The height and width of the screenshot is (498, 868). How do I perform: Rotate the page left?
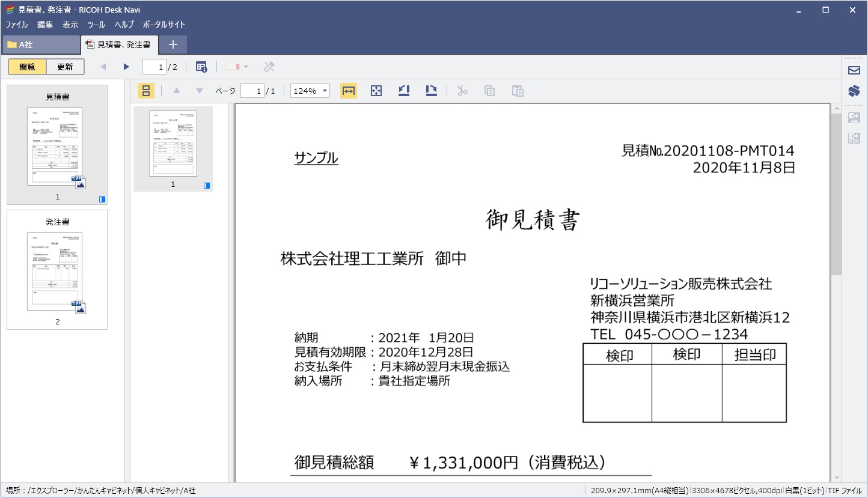[x=403, y=91]
